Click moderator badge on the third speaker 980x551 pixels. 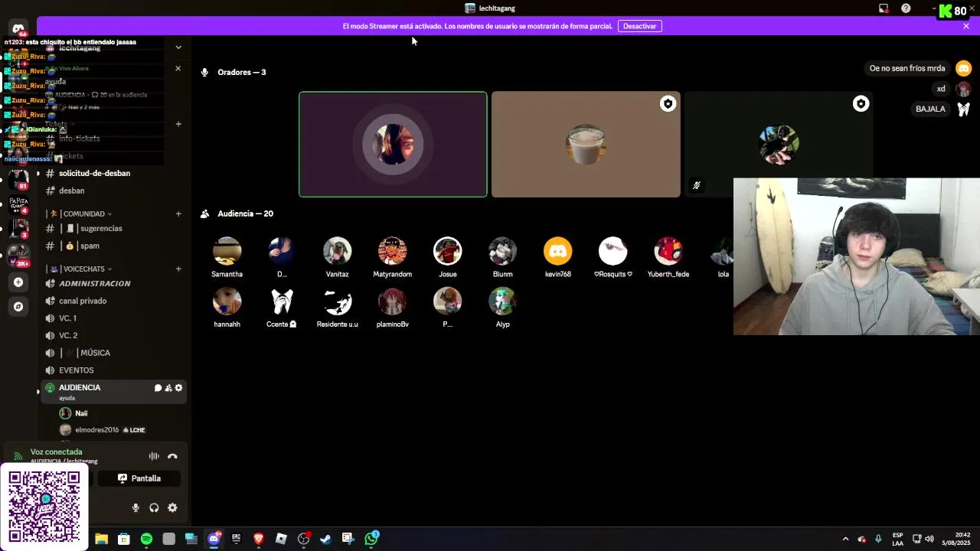click(x=861, y=104)
